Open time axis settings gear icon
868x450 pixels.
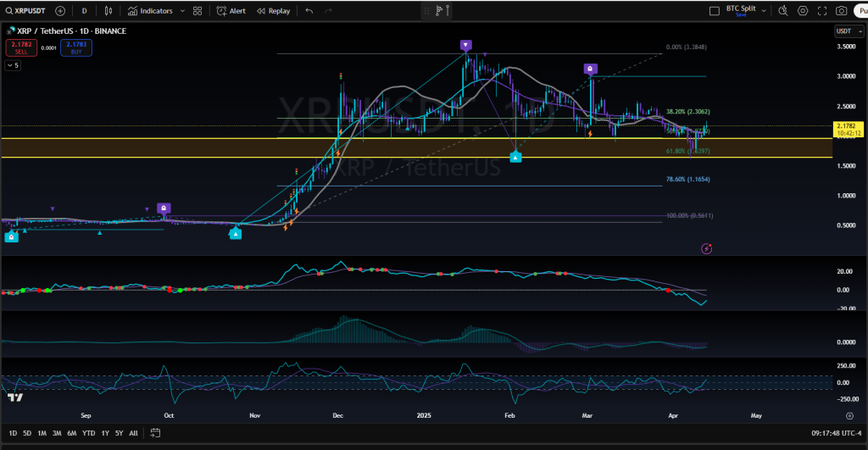(849, 416)
